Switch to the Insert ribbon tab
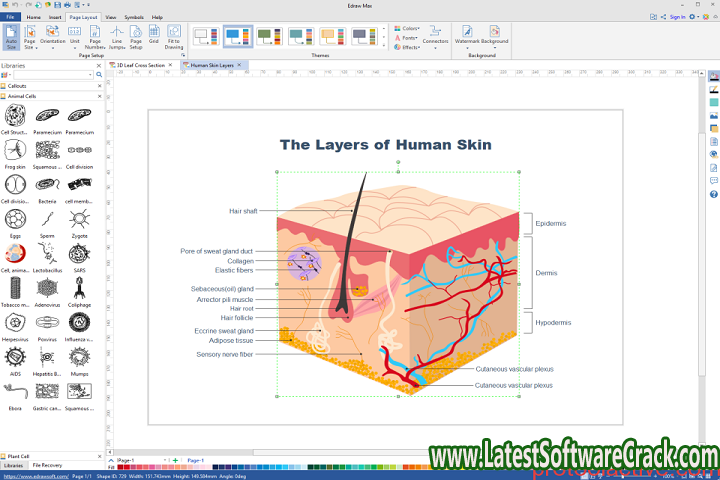The image size is (720, 480). click(54, 17)
